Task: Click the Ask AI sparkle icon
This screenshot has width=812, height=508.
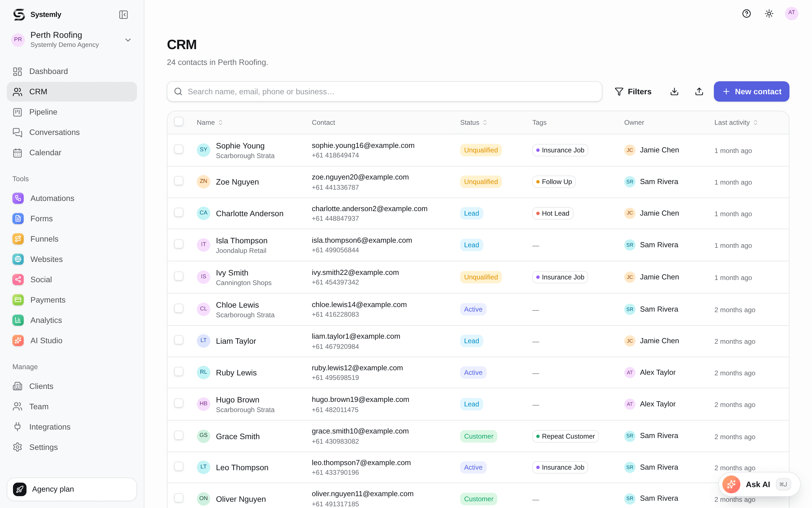Action: (731, 484)
